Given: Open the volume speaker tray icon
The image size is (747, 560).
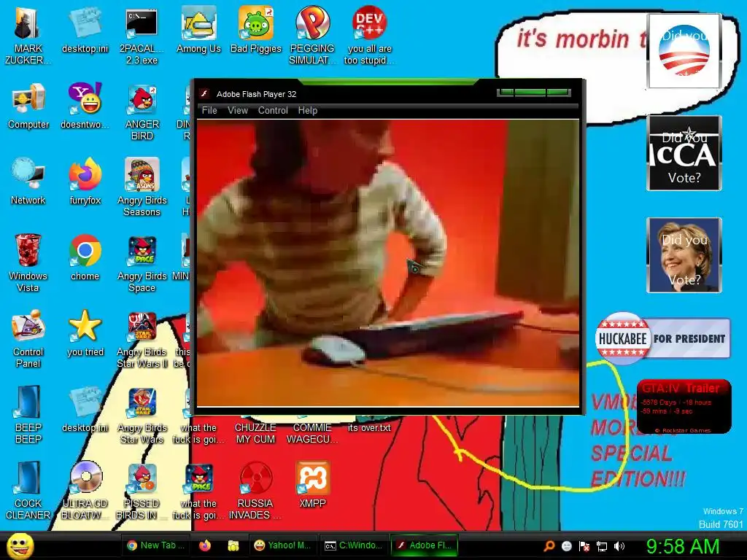Looking at the screenshot, I should (x=619, y=546).
